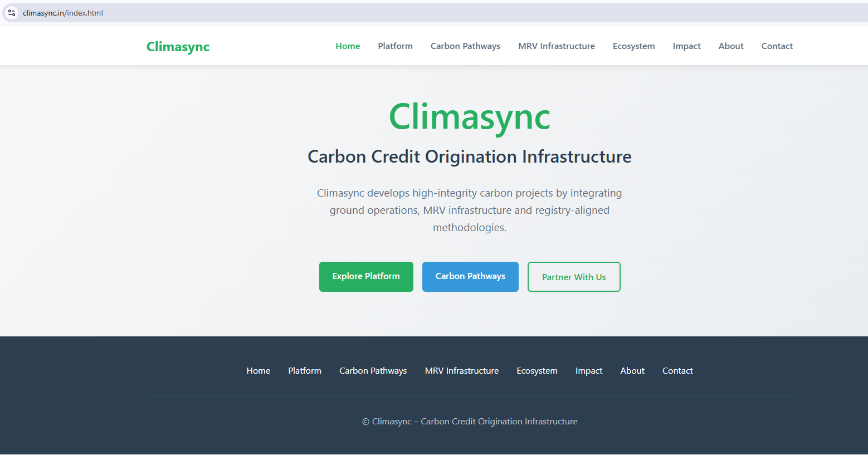
Task: Open Ecosystem in top navigation
Action: point(633,46)
